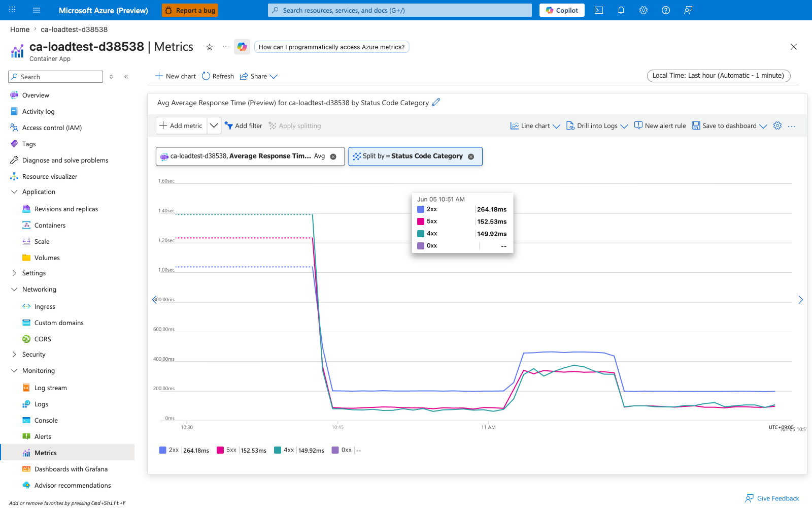This screenshot has height=508, width=812.
Task: Create a New alert rule
Action: click(x=660, y=125)
